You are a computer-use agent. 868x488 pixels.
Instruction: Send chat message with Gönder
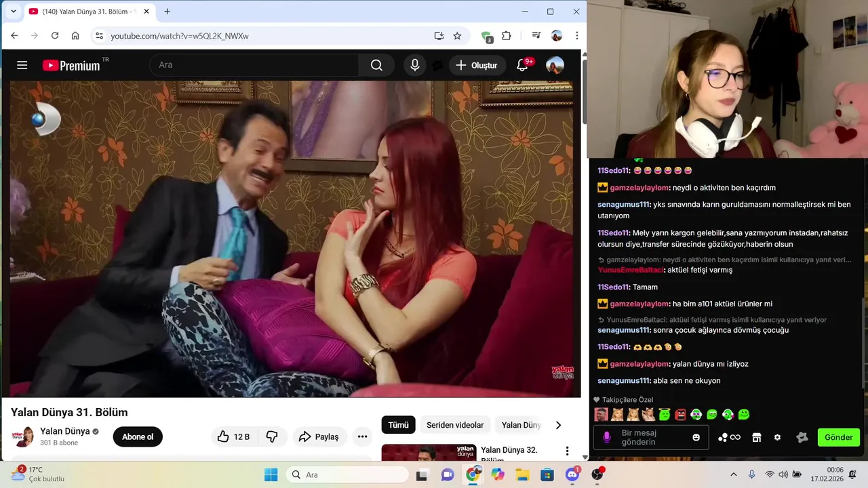point(839,437)
